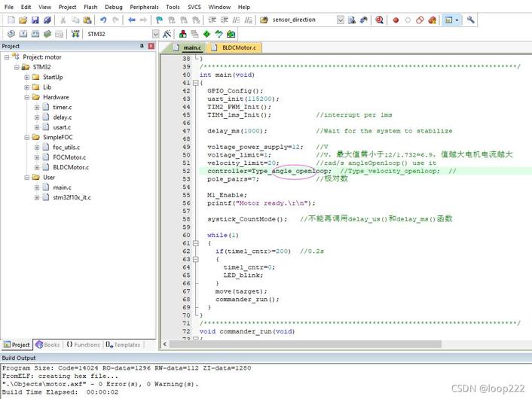Fold main function at line 41
This screenshot has width=532, height=399.
[195, 83]
